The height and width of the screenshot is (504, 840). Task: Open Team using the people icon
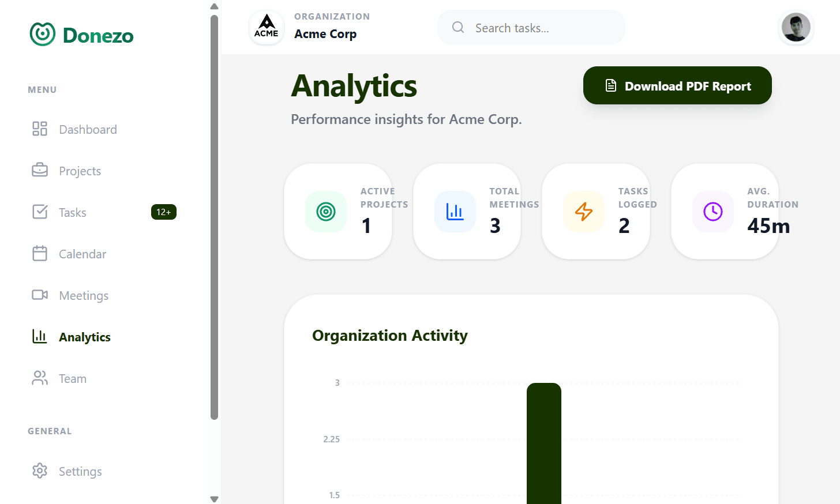click(39, 378)
